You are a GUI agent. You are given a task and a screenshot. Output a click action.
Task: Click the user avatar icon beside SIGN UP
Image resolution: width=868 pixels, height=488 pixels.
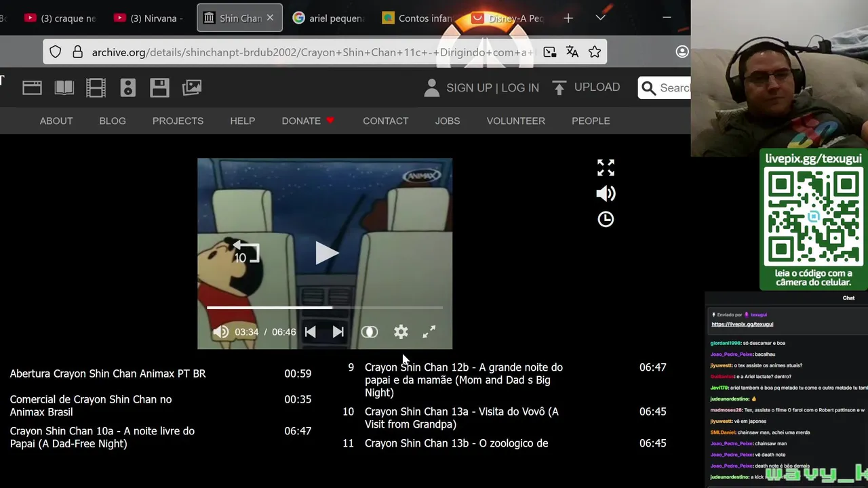tap(431, 87)
